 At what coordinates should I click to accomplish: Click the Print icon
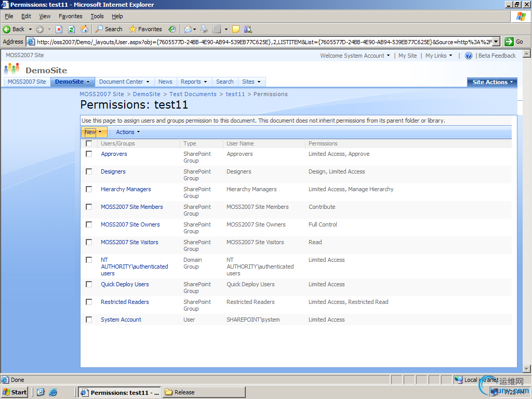(x=204, y=29)
